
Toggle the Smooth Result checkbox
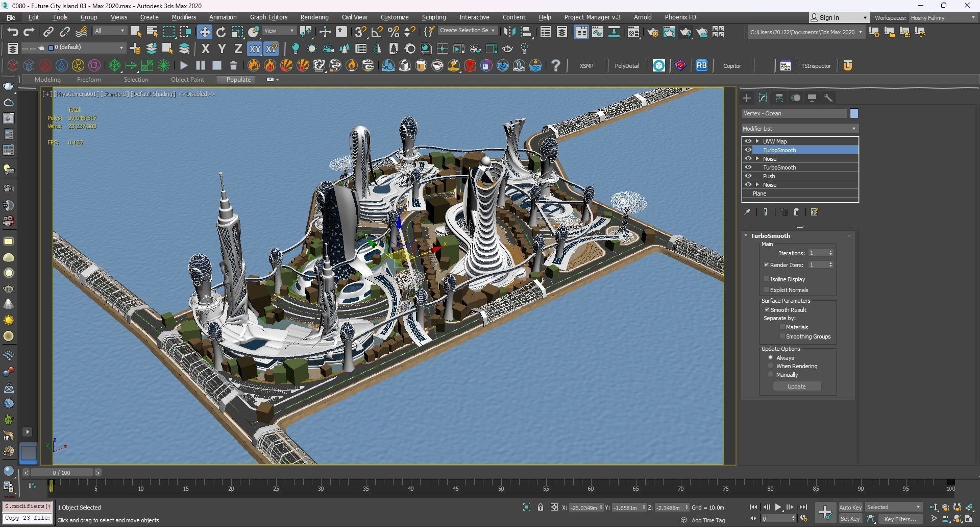point(767,309)
